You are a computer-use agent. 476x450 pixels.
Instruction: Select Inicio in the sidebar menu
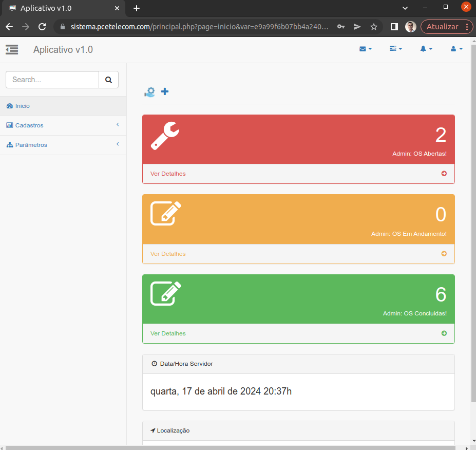click(x=22, y=106)
